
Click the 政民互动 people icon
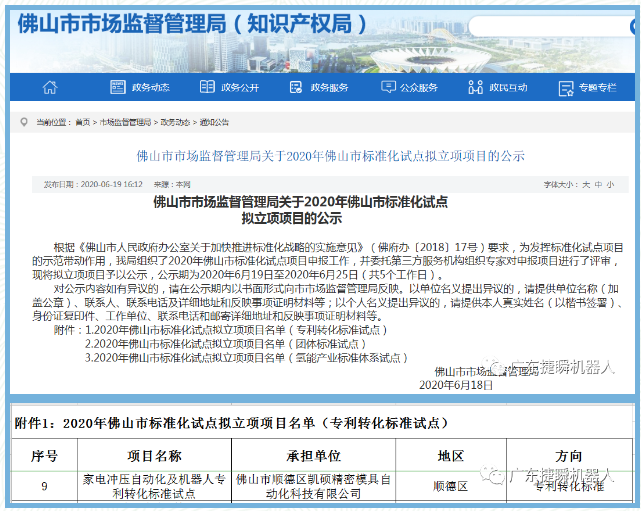475,87
